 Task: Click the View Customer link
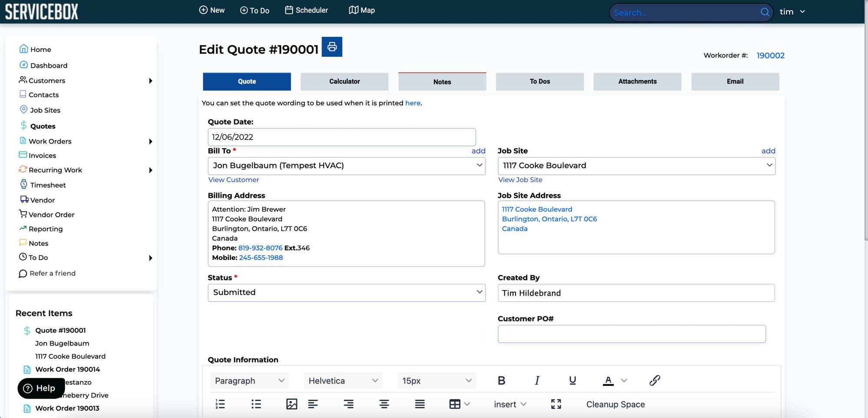click(233, 180)
